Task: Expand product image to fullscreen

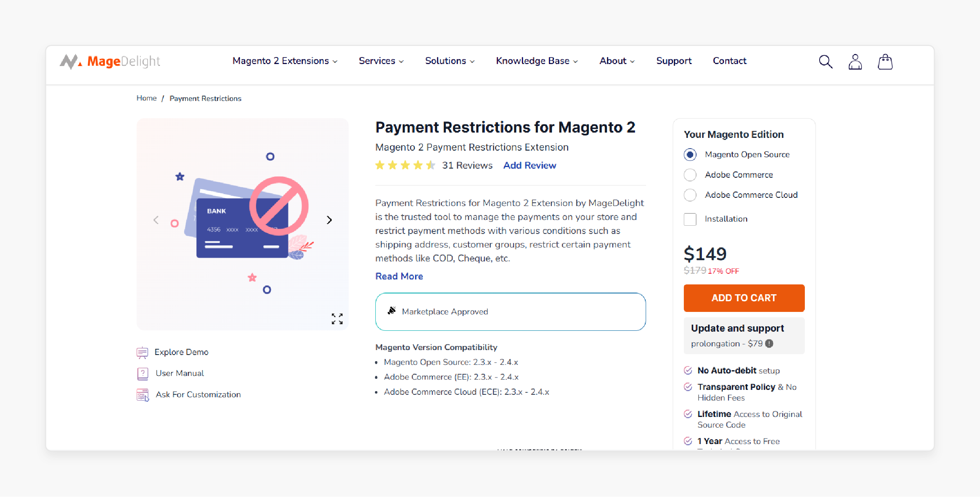Action: point(337,319)
